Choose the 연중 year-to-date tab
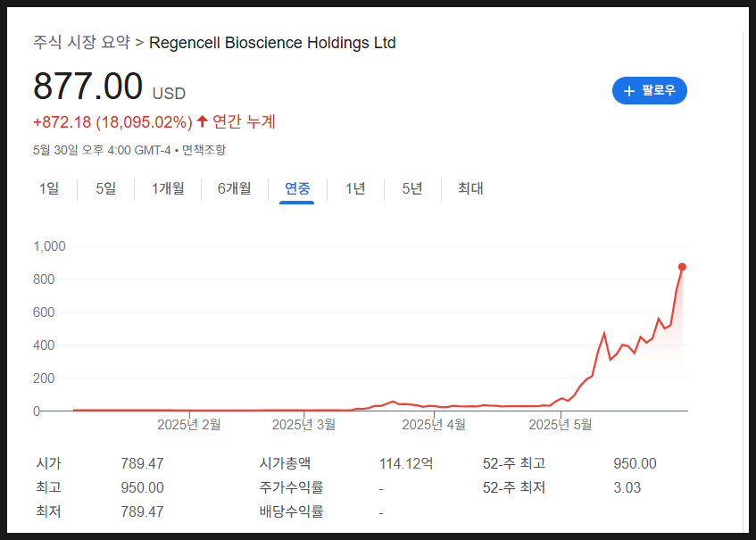The image size is (756, 540). pos(297,188)
